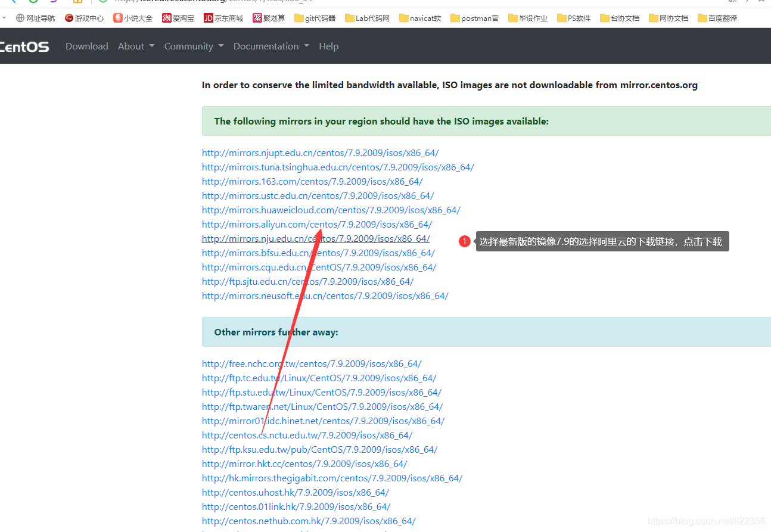
Task: Open the centos.01link.hk mirror link
Action: click(x=296, y=507)
